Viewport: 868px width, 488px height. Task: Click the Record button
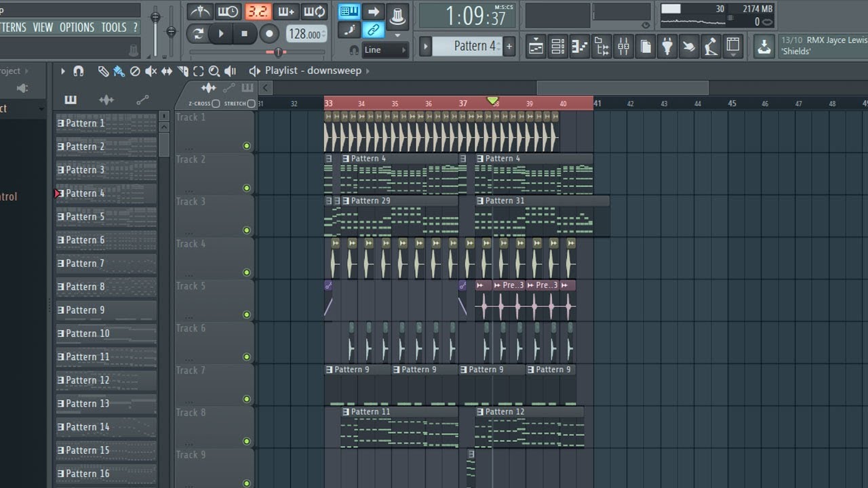point(269,33)
